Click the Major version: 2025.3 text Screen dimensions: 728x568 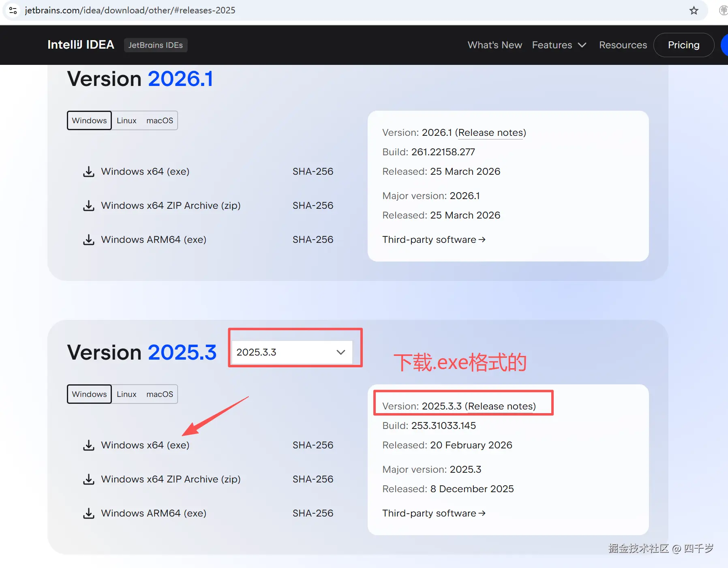[x=432, y=469]
